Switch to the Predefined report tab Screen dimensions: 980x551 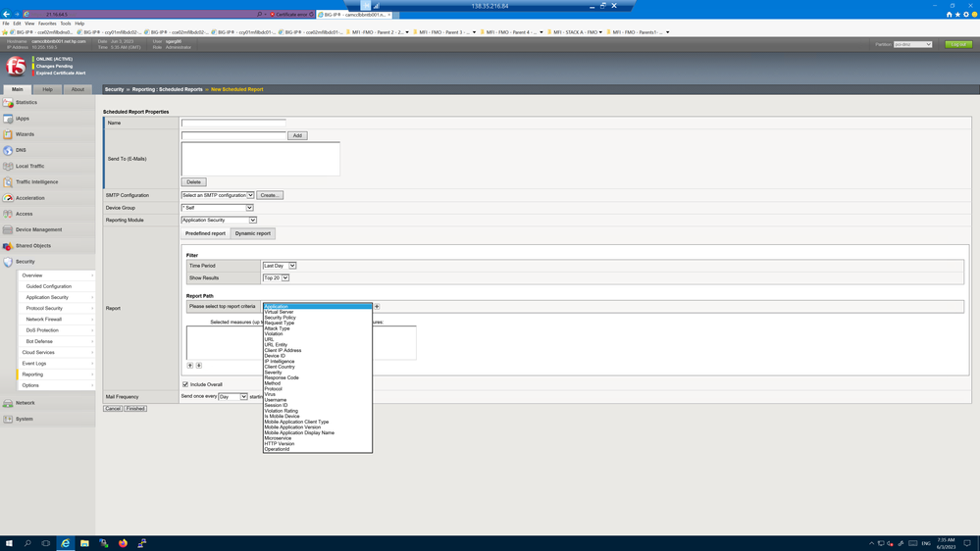pos(205,233)
